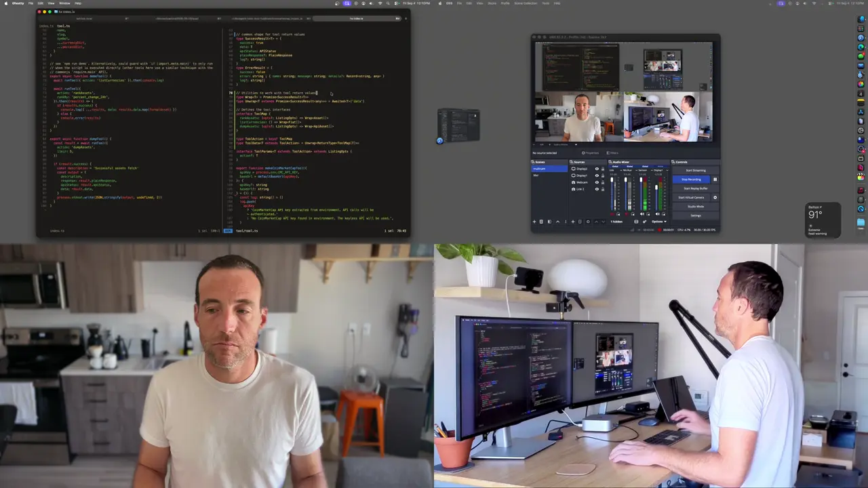Image resolution: width=868 pixels, height=488 pixels.
Task: Move selected scene up with arrow
Action: [558, 222]
